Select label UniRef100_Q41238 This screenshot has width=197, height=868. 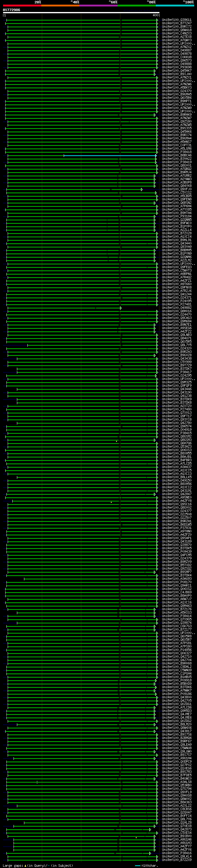(177, 396)
